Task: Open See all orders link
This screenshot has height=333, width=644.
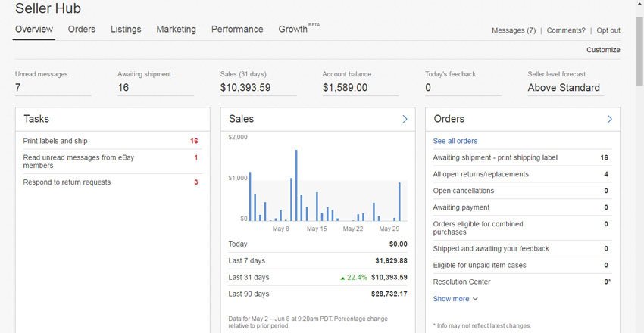Action: point(455,141)
